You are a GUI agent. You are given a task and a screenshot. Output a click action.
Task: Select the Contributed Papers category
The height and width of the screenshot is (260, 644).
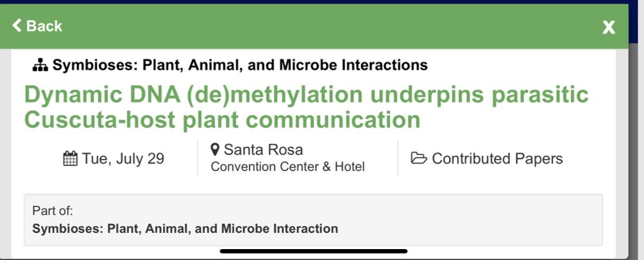497,158
